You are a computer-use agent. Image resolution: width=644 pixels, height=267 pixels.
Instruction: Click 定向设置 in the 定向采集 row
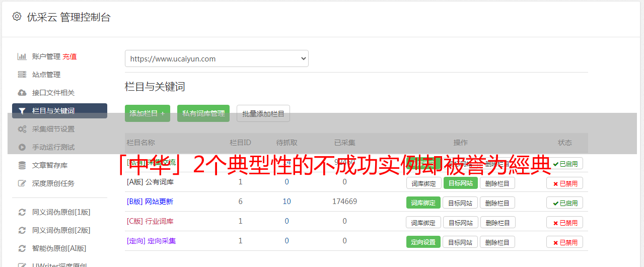click(423, 242)
